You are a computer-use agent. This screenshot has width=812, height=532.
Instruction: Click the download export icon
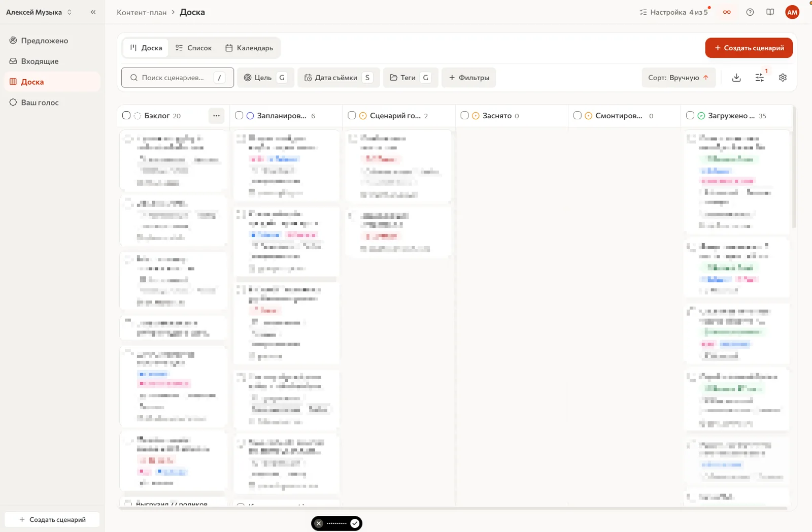pyautogui.click(x=736, y=78)
